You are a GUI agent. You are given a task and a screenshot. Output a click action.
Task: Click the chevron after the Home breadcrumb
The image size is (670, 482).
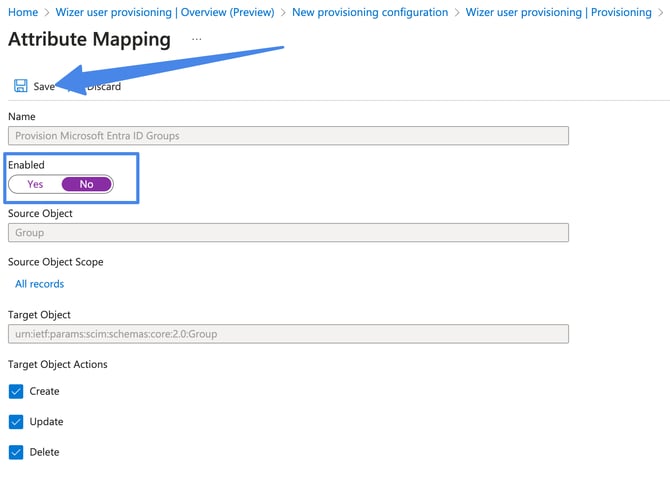coord(46,12)
